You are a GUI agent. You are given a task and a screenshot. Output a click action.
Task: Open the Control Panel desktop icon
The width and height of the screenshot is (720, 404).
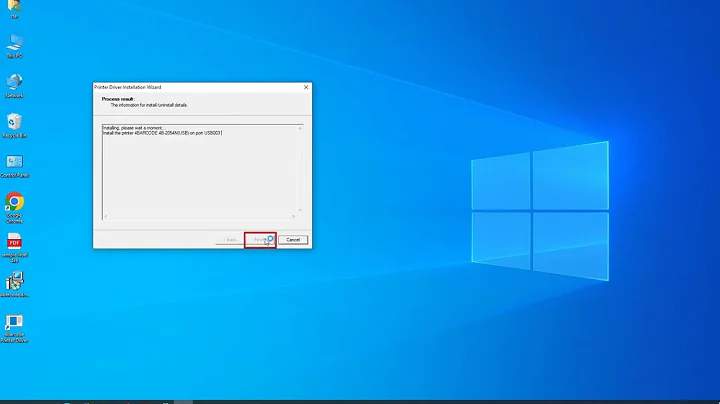coord(14,165)
